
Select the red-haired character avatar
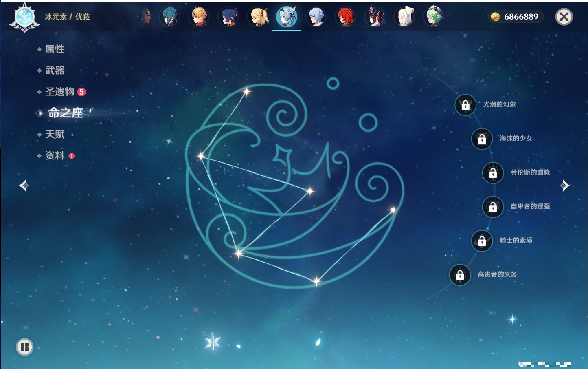pos(345,17)
